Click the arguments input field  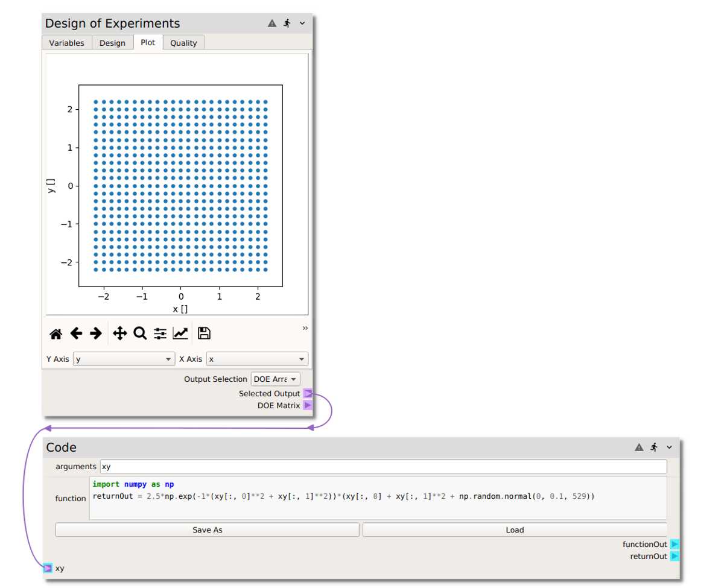pyautogui.click(x=383, y=467)
